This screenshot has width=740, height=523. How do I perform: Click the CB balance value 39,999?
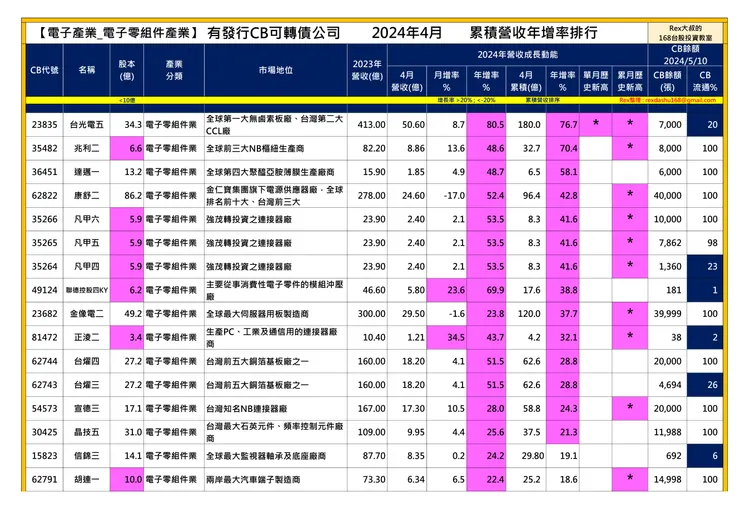point(667,313)
